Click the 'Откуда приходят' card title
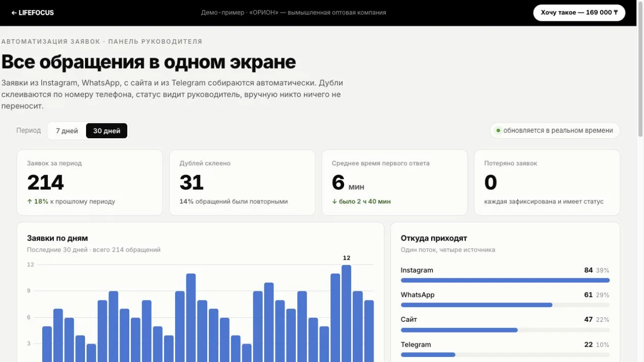This screenshot has height=362, width=644. click(434, 238)
